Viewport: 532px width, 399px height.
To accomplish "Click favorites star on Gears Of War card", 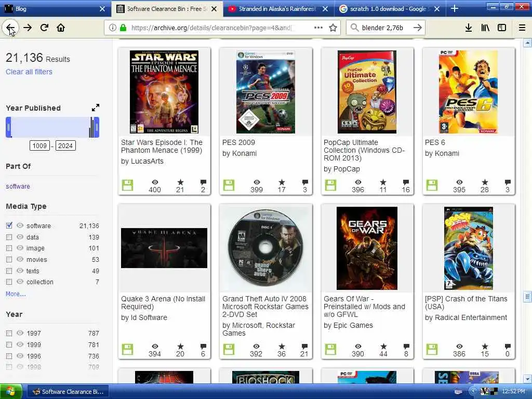I will tap(383, 346).
